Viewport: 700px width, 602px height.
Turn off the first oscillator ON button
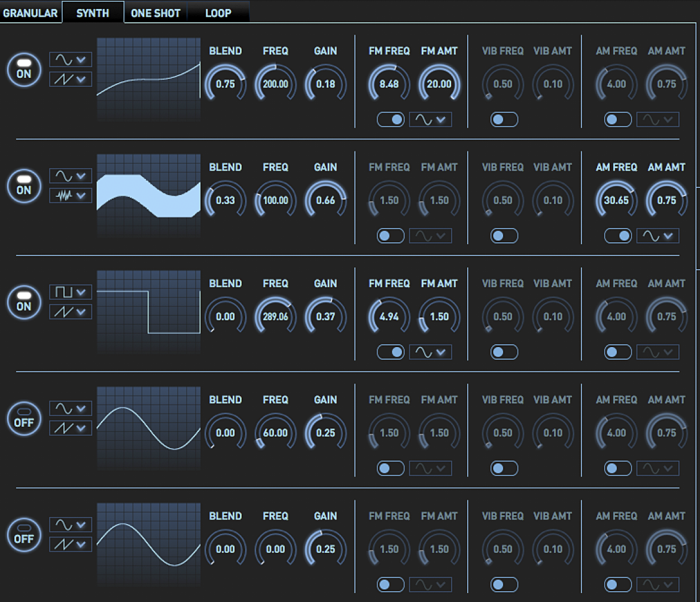coord(24,69)
